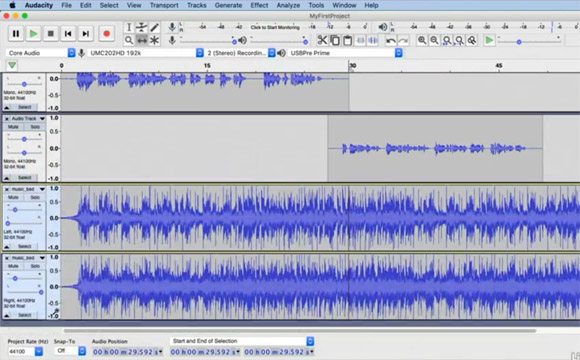
Task: Click the Silence audio icon
Action: pos(372,40)
